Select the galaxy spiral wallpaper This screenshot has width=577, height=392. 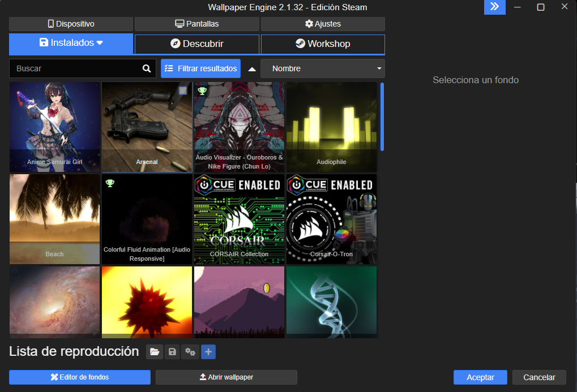click(54, 302)
